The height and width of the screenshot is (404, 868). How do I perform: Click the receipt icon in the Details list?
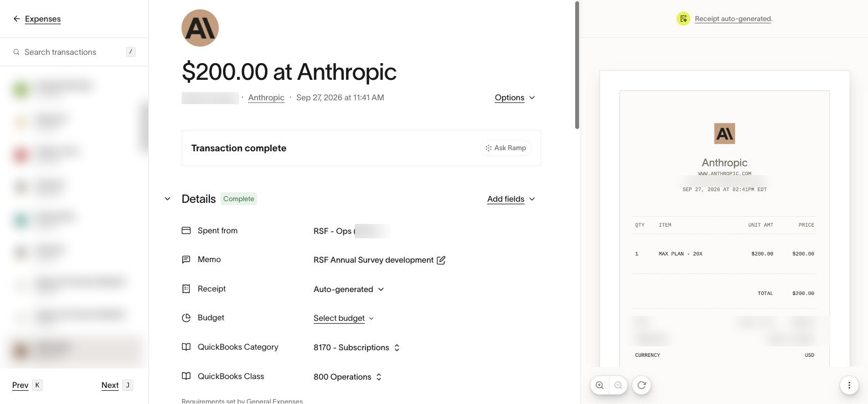coord(186,289)
